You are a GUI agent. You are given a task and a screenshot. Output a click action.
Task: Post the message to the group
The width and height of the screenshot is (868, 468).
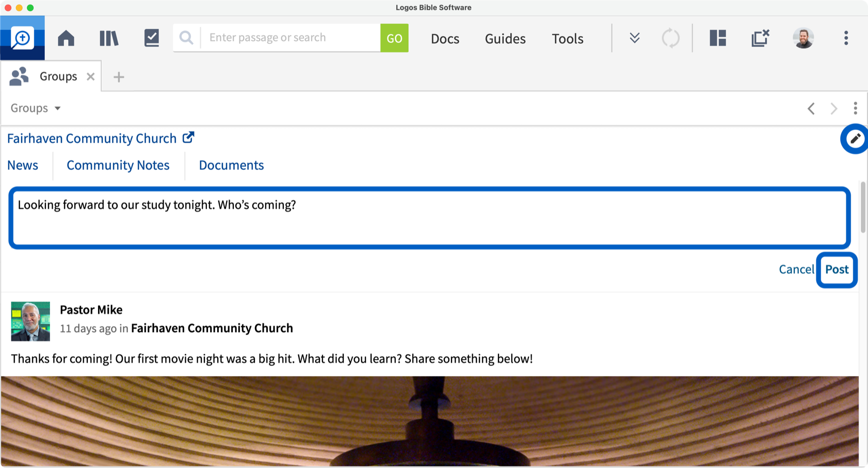[x=837, y=270]
